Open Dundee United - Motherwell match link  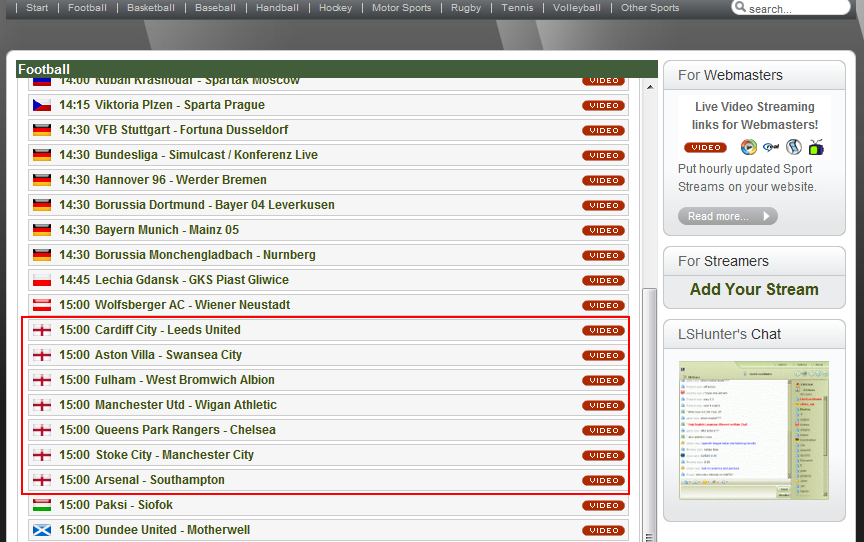172,530
